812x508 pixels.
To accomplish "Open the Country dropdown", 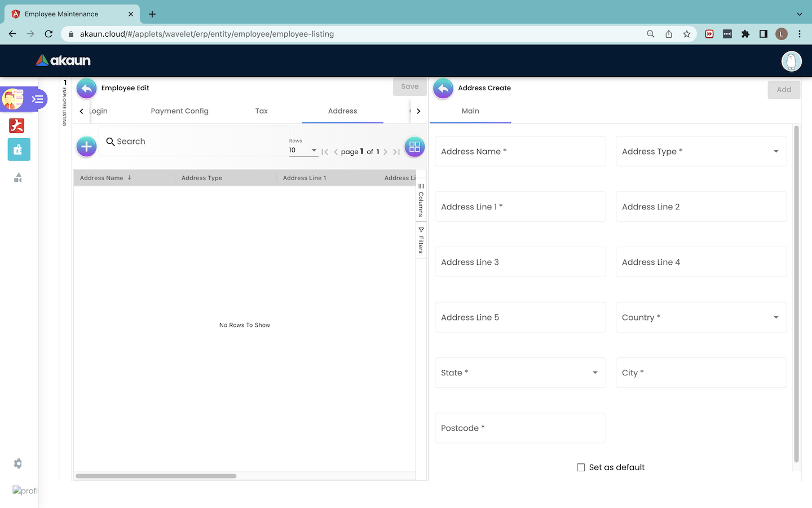I will [x=701, y=317].
